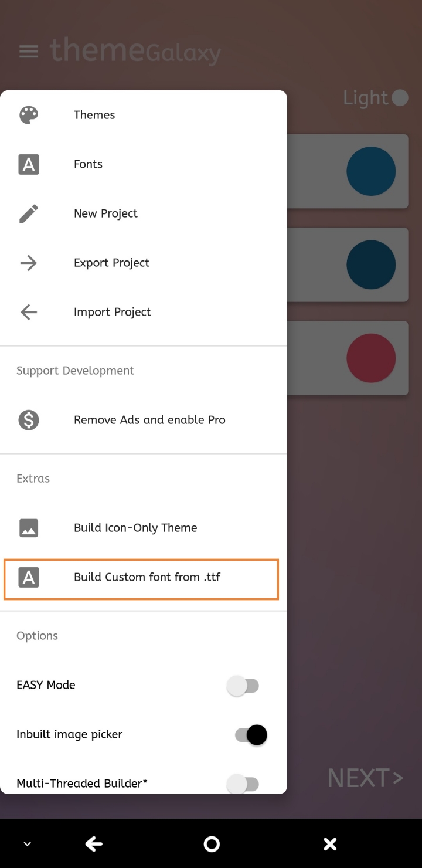Screen dimensions: 422x868
Task: Choose the Export Project menu entry
Action: point(144,263)
